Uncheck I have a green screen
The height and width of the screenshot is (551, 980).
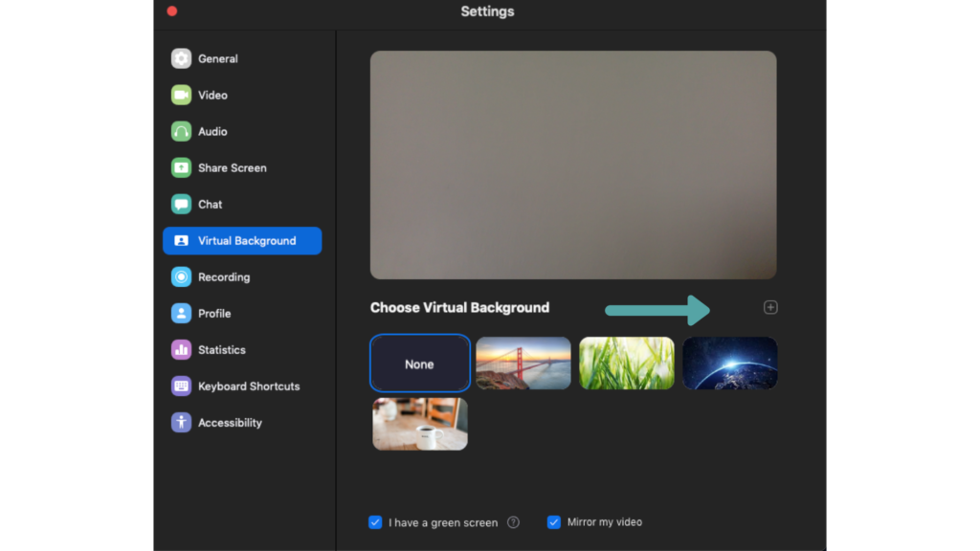(375, 522)
